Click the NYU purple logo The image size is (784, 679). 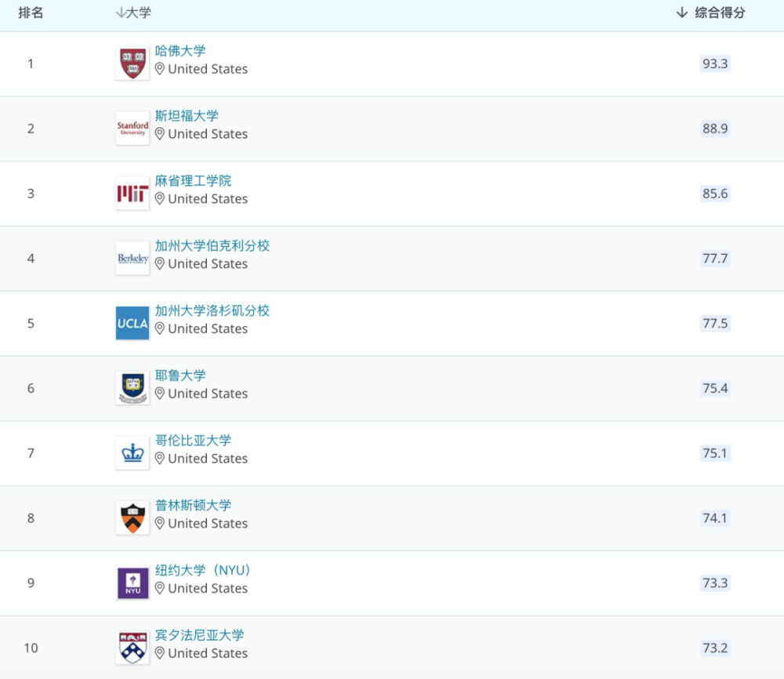point(132,583)
